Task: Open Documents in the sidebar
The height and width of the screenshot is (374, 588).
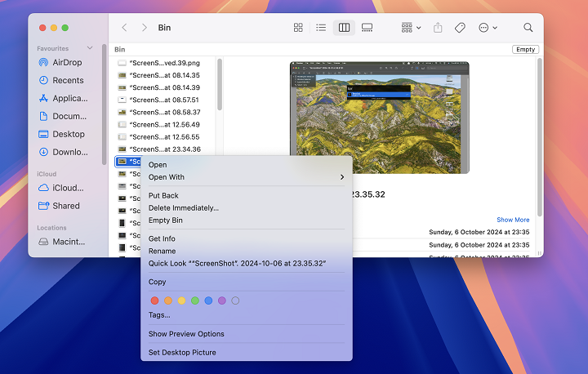Action: pyautogui.click(x=63, y=116)
